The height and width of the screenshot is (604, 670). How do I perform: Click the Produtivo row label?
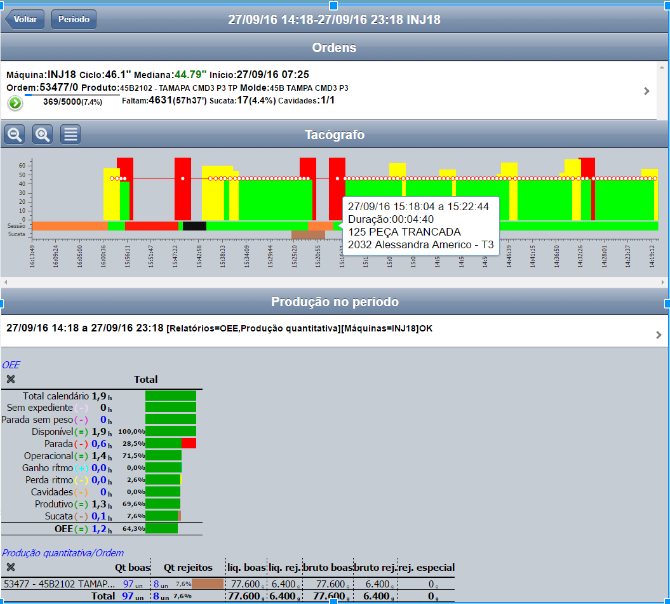pyautogui.click(x=54, y=504)
